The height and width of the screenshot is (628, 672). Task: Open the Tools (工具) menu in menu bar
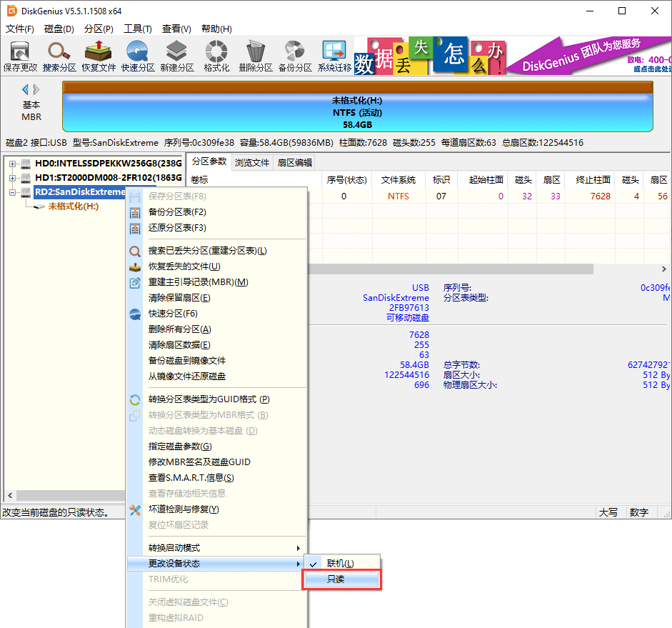[x=137, y=29]
